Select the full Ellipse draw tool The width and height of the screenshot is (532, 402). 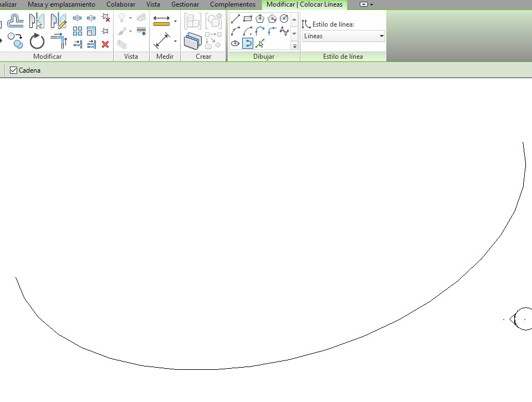coord(236,43)
